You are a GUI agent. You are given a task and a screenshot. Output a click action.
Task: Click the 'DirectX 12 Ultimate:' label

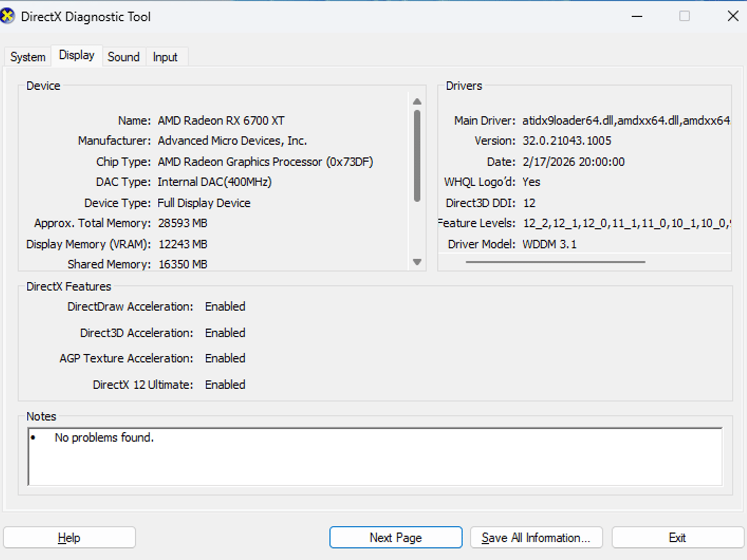[143, 385]
